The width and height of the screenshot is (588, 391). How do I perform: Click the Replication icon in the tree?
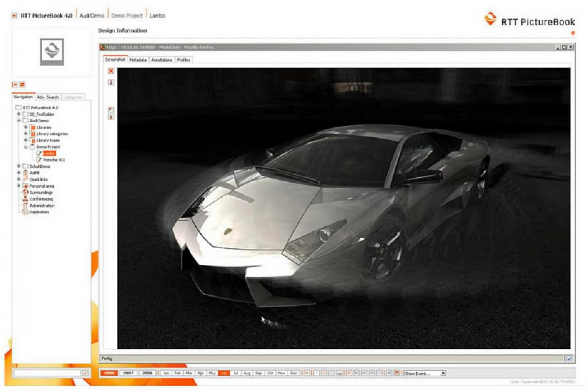25,212
